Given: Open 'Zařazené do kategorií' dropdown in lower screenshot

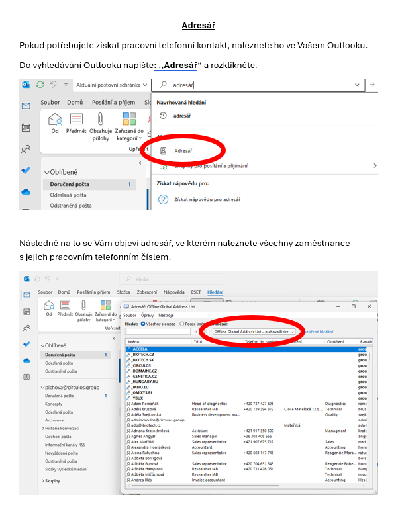Looking at the screenshot, I should [x=106, y=311].
